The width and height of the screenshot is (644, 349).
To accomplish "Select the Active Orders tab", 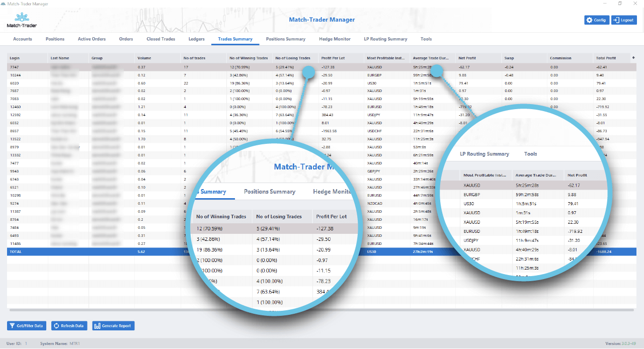I will [x=92, y=39].
